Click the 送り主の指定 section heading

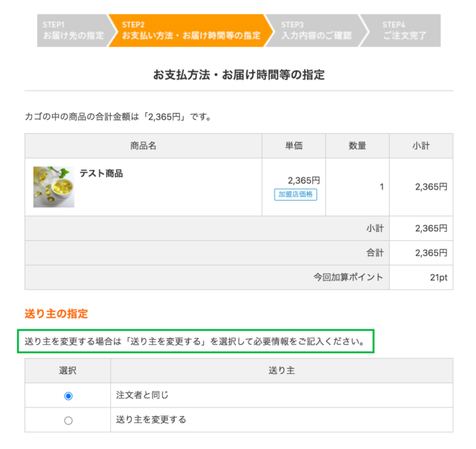[57, 314]
